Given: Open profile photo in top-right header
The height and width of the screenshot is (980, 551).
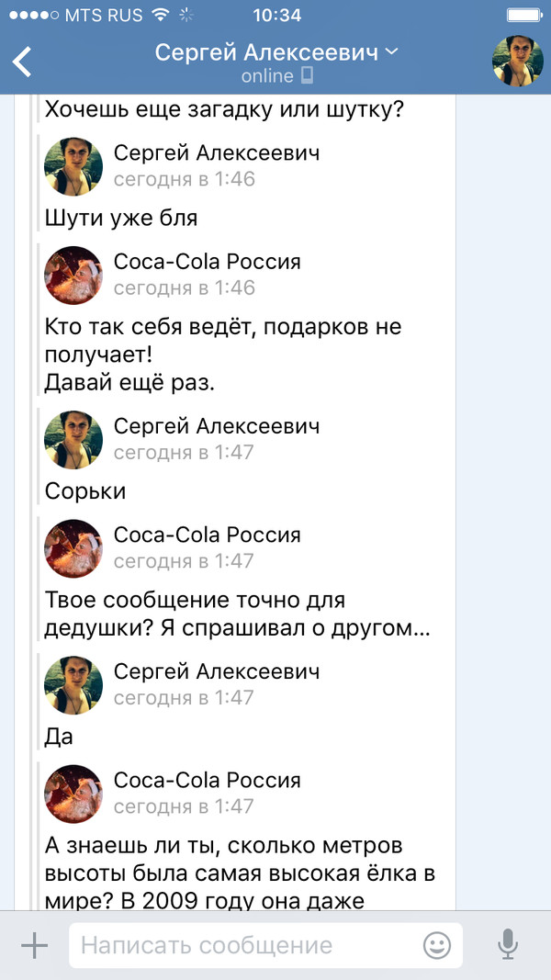Looking at the screenshot, I should click(517, 62).
